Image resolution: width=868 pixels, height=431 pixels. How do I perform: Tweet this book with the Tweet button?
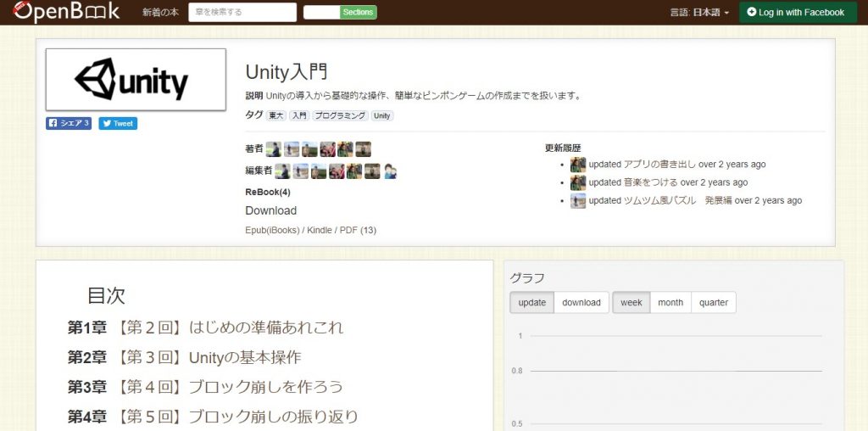(x=118, y=124)
